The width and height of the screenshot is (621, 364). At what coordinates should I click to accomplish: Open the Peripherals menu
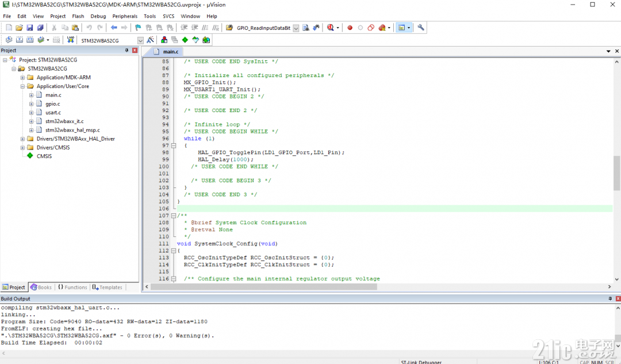pyautogui.click(x=125, y=16)
